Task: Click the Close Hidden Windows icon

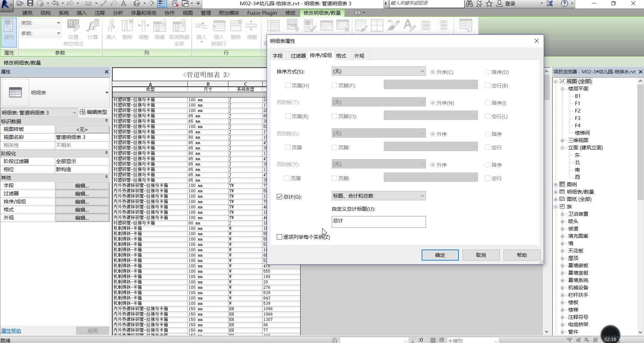Action: pos(175,4)
